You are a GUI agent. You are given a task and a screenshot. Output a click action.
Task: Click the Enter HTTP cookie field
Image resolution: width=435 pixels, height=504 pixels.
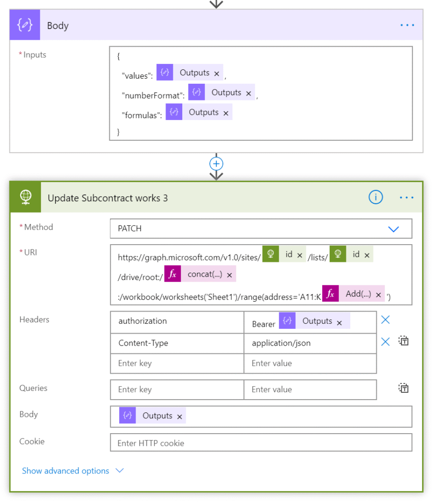coord(261,443)
